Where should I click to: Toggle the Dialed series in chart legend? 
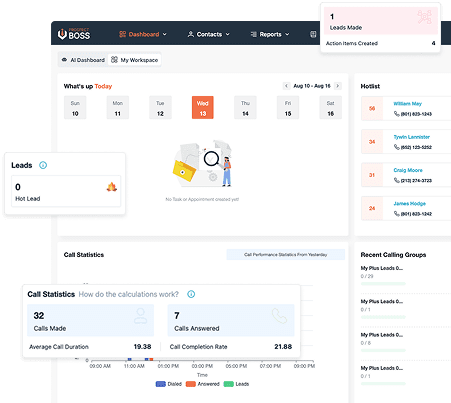point(169,384)
